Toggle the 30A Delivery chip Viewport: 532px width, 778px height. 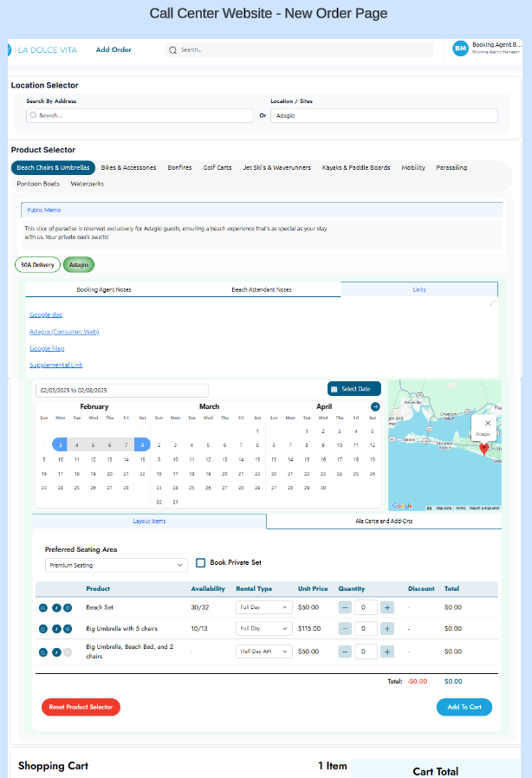coord(37,265)
